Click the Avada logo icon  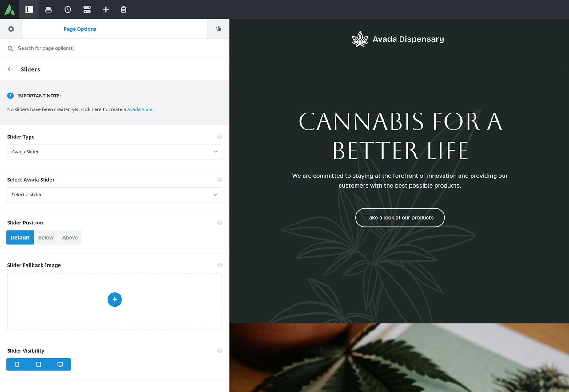pos(10,10)
